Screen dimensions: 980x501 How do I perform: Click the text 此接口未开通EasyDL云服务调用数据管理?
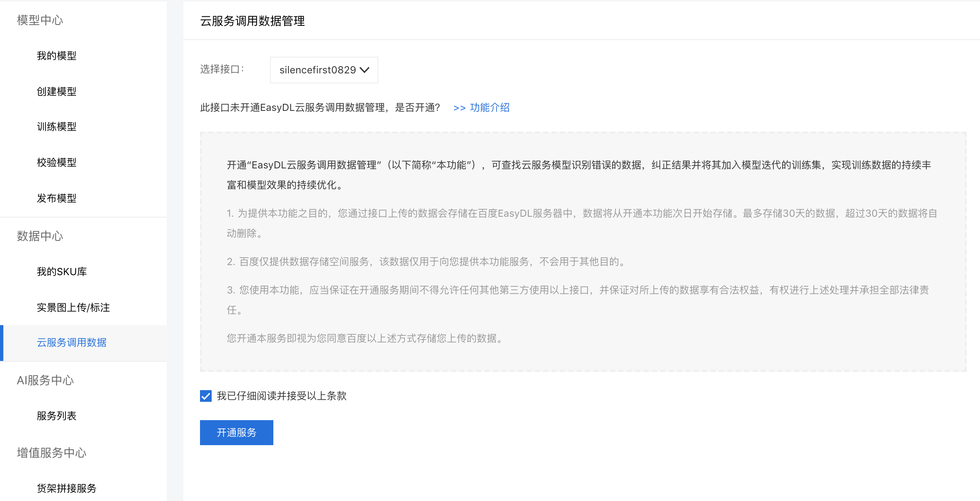tap(320, 108)
